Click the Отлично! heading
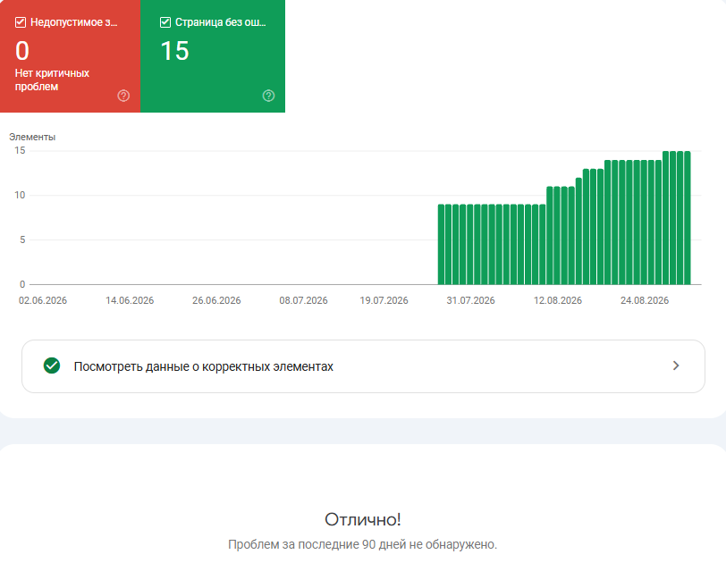Viewport: 726px width, 588px height. coord(362,519)
